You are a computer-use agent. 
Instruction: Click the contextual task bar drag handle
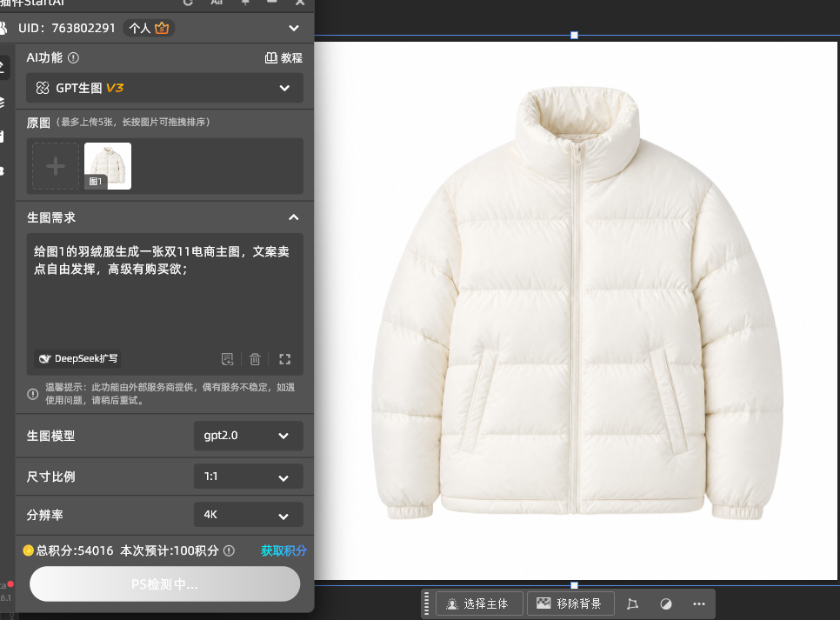click(426, 604)
